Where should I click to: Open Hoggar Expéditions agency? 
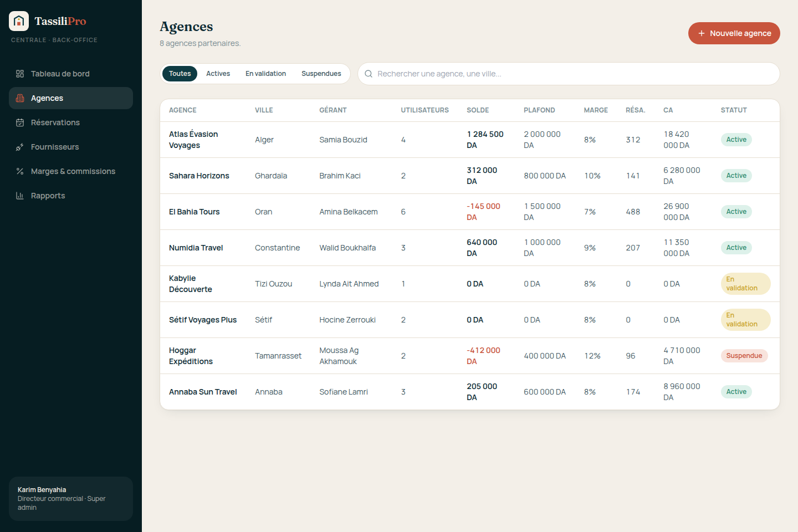(x=191, y=356)
